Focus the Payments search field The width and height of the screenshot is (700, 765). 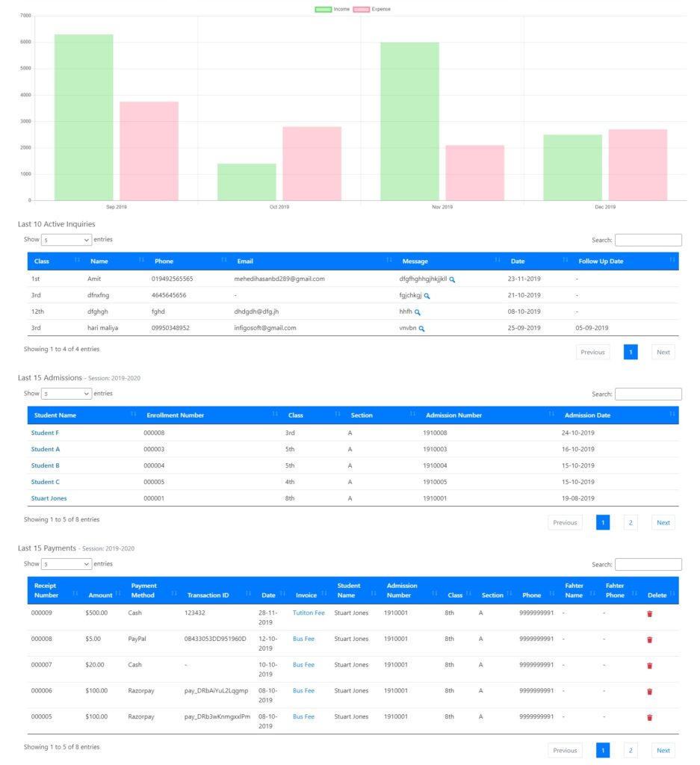click(x=648, y=564)
